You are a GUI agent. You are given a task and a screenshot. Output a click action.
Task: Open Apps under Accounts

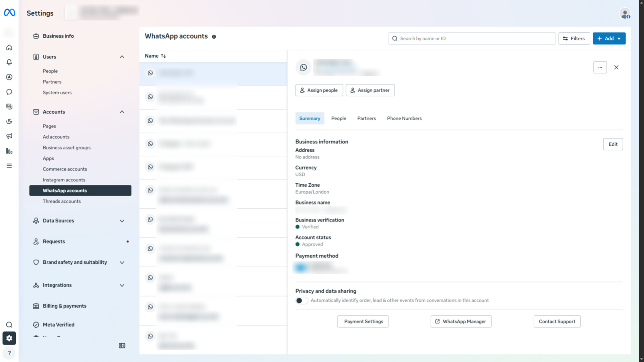[48, 158]
